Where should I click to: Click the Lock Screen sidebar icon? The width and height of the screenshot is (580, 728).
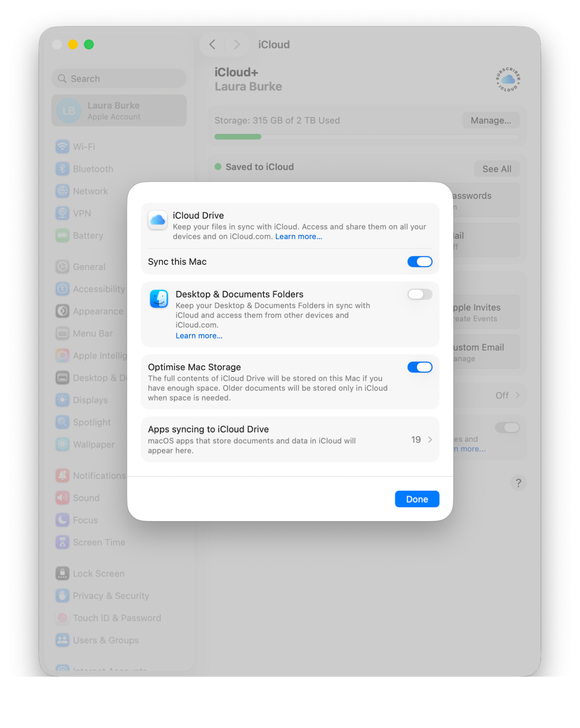pos(62,573)
